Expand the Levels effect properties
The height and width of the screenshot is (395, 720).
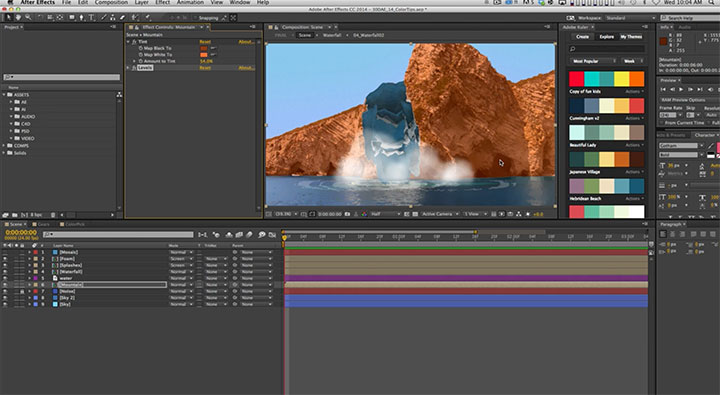coord(129,68)
